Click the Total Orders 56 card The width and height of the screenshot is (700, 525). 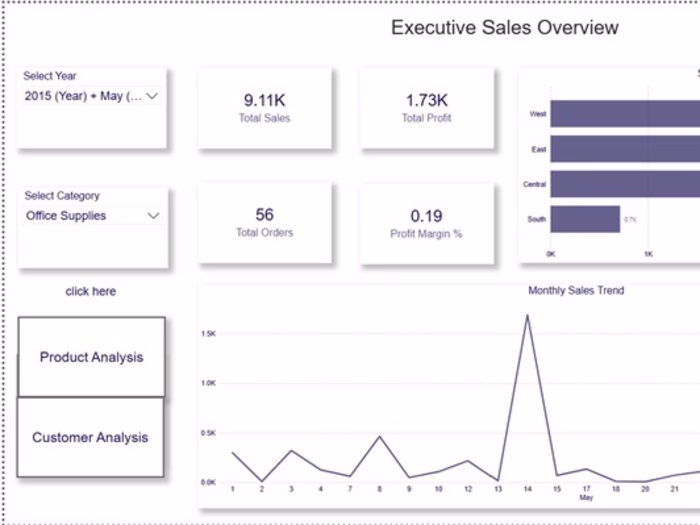pos(265,222)
